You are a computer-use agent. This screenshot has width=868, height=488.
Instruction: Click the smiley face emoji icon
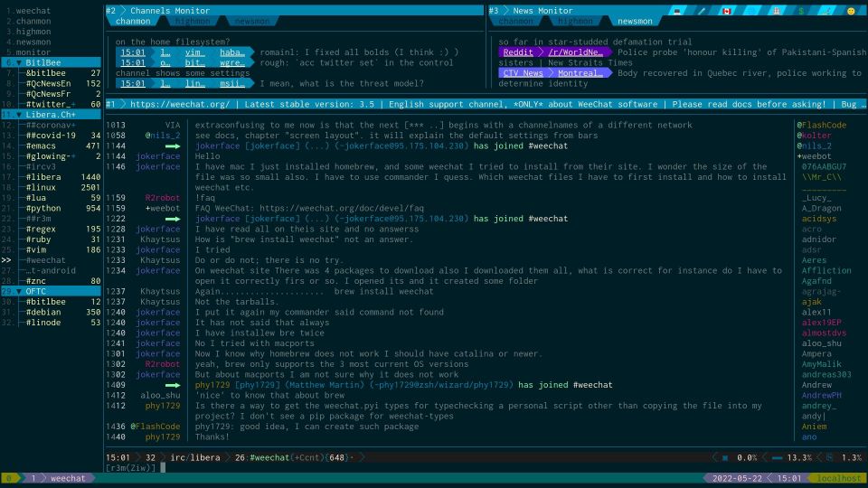[851, 11]
